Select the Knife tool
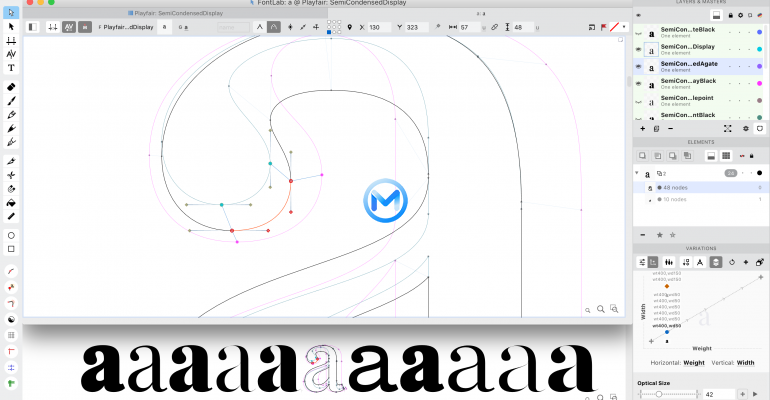 (11, 161)
